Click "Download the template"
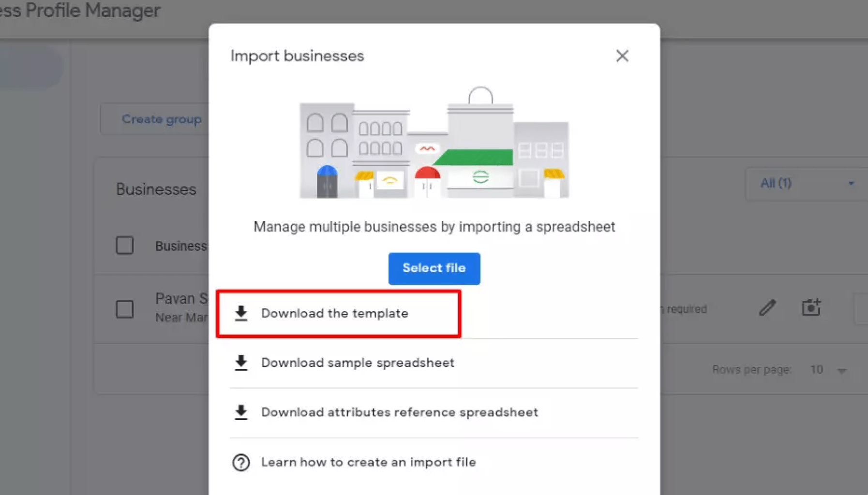The height and width of the screenshot is (495, 868). (335, 313)
